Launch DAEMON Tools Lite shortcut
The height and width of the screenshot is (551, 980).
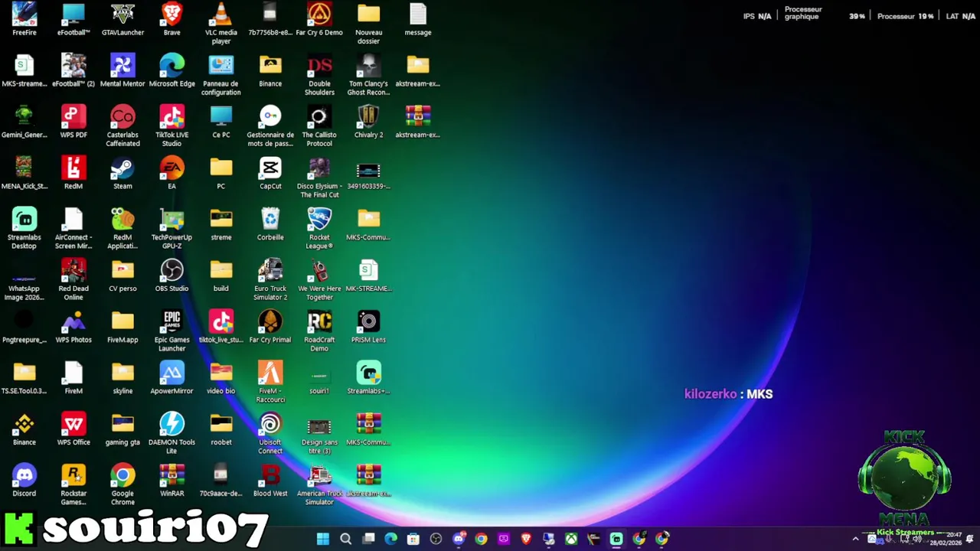tap(171, 434)
